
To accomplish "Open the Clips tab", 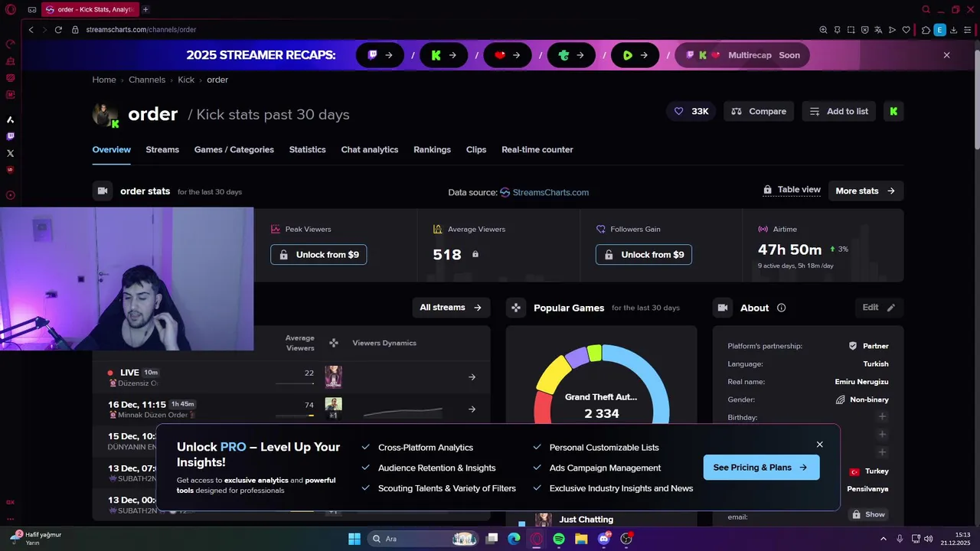I will tap(476, 150).
